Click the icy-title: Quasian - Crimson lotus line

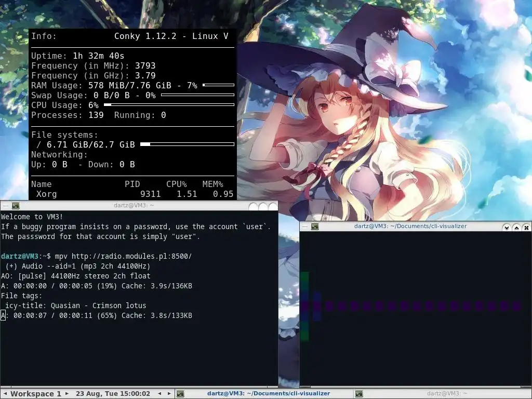click(x=76, y=305)
